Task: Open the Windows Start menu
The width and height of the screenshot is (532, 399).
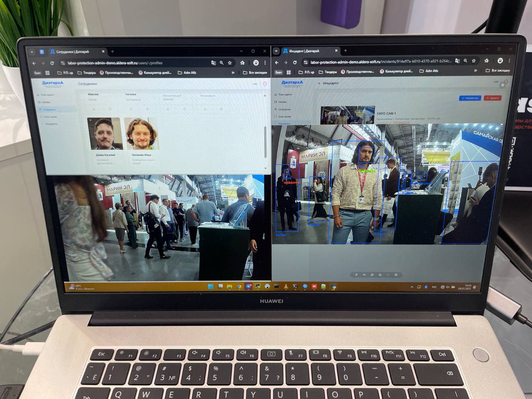Action: [210, 286]
